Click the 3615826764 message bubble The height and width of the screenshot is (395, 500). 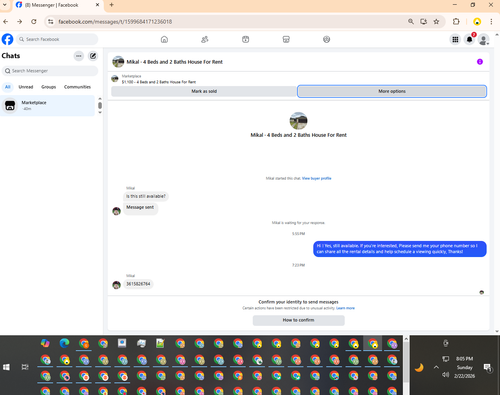pyautogui.click(x=138, y=284)
